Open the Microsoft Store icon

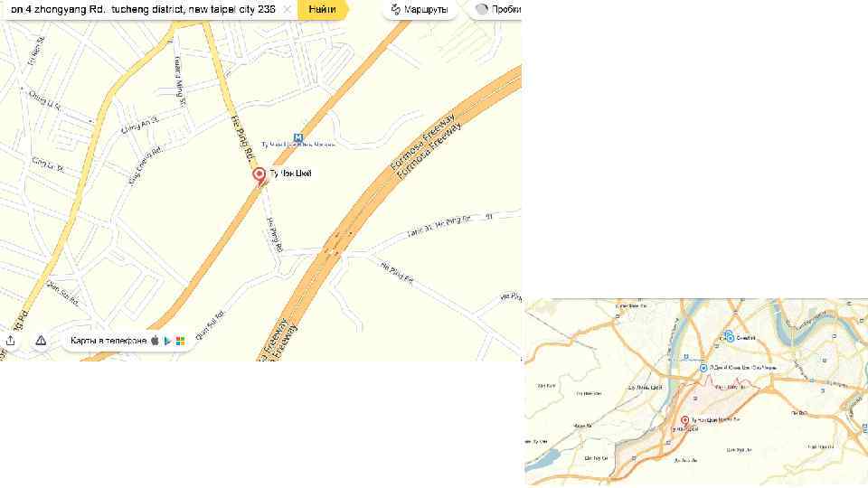point(181,341)
